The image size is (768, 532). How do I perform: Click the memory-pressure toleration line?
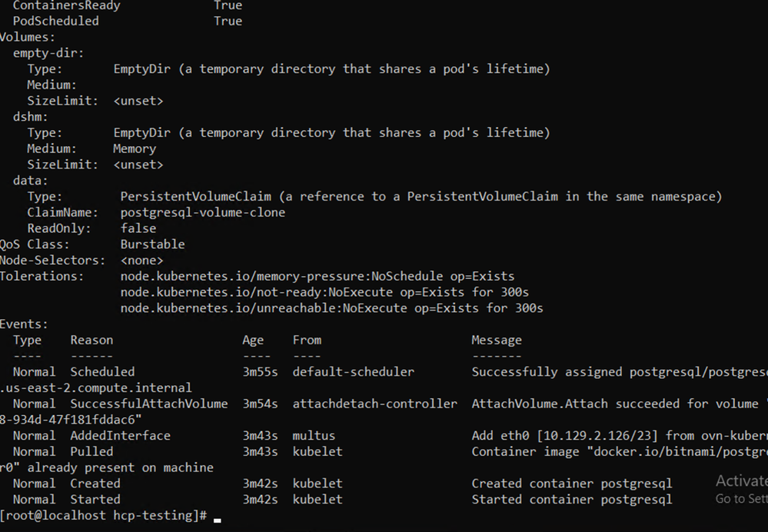pyautogui.click(x=317, y=276)
